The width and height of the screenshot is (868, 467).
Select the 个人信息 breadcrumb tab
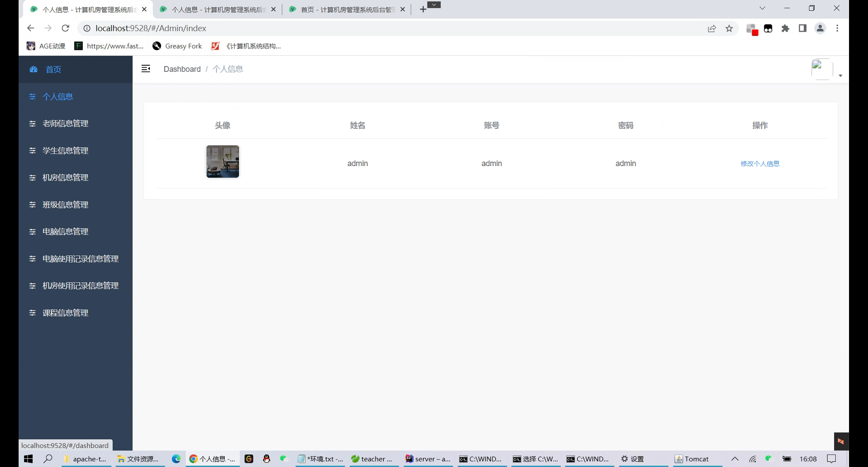click(228, 69)
